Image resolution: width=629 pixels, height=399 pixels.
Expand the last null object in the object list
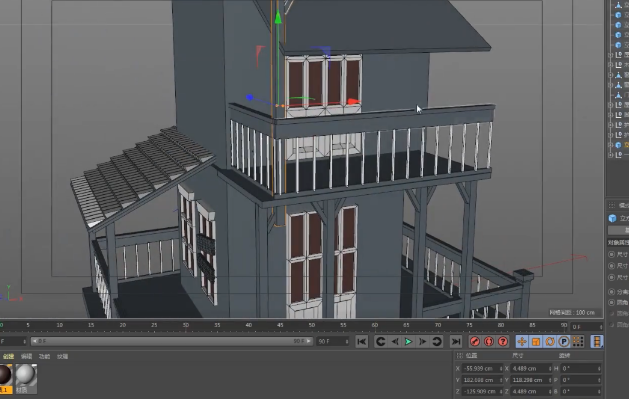pyautogui.click(x=611, y=155)
